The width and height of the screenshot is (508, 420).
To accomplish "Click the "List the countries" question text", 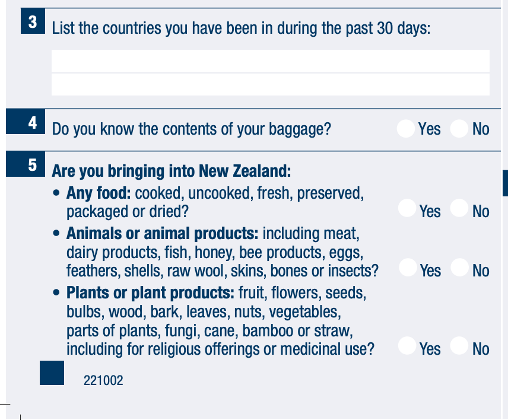I will pos(241,28).
